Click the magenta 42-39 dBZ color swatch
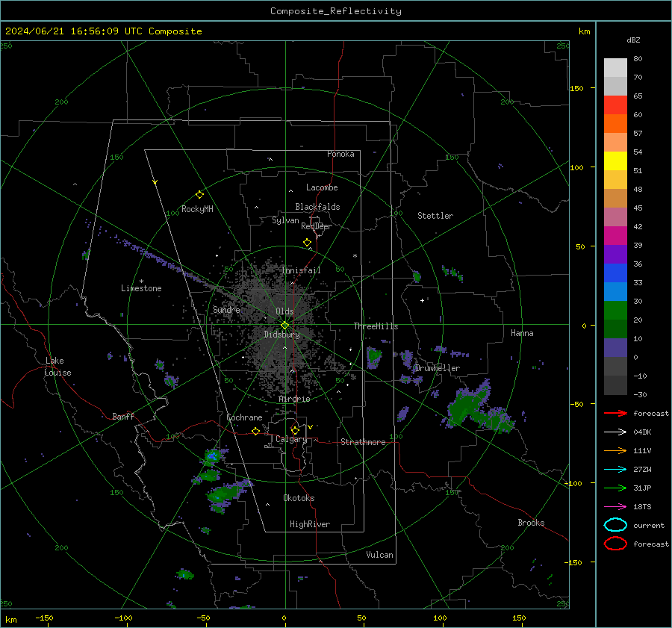Screen dimensions: 672x628 point(615,236)
